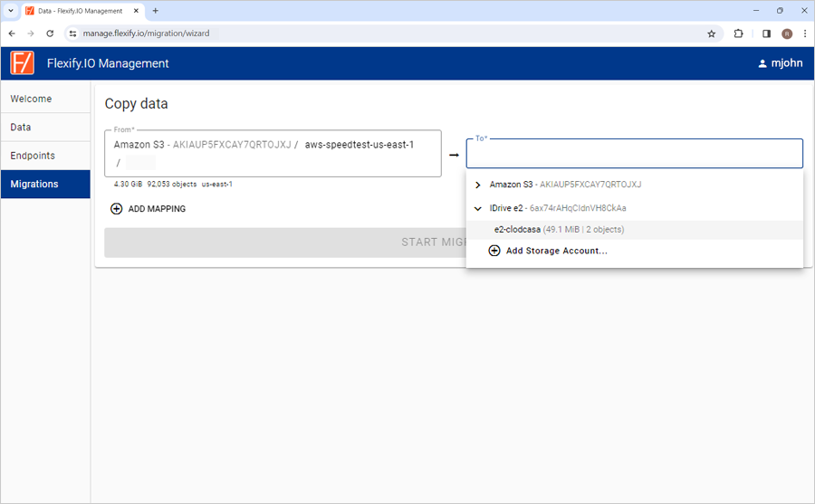Image resolution: width=815 pixels, height=504 pixels.
Task: Expand the Amazon S3 storage account
Action: point(477,185)
